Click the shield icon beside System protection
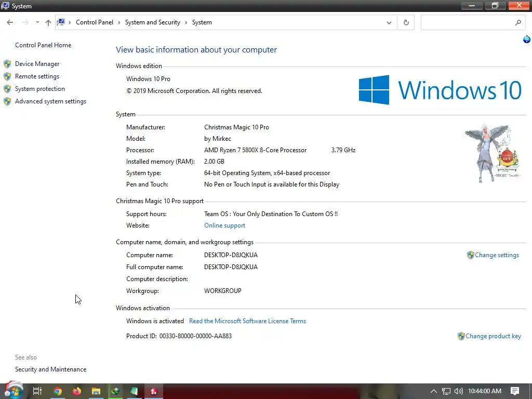The width and height of the screenshot is (532, 399). click(x=7, y=89)
